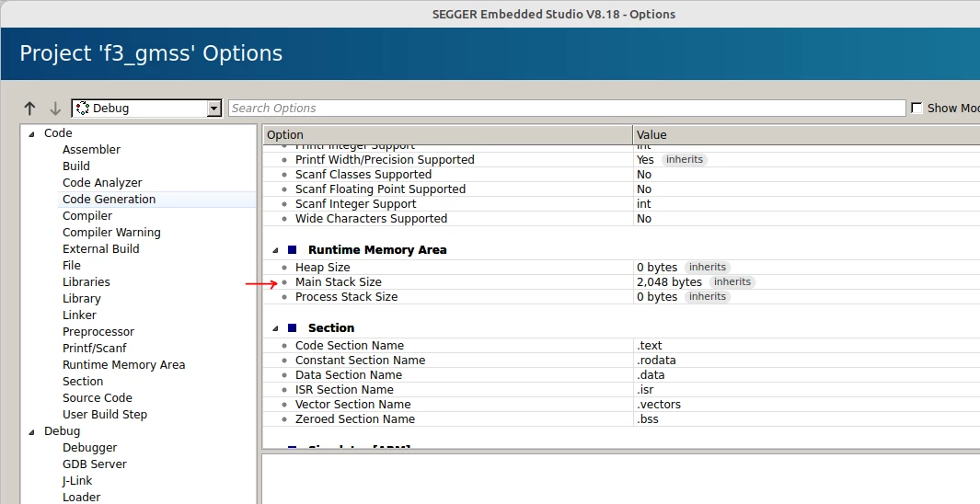Viewport: 980px width, 504px height.
Task: Click the up arrow navigation icon
Action: [x=29, y=109]
